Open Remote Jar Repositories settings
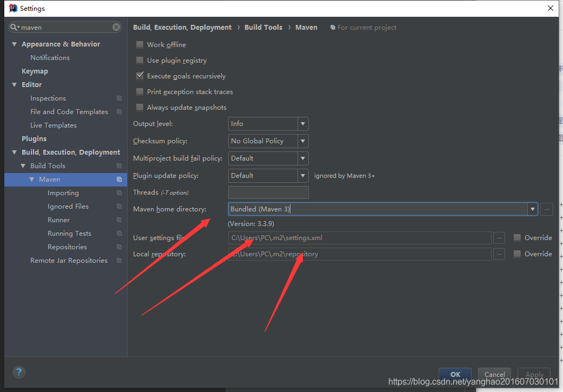The width and height of the screenshot is (563, 392). (69, 261)
